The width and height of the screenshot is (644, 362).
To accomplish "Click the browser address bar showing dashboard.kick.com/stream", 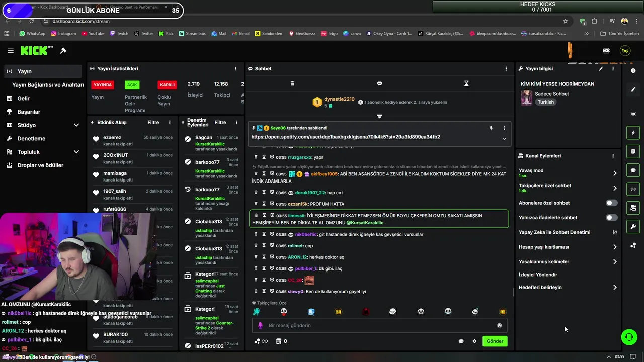I will click(x=302, y=21).
